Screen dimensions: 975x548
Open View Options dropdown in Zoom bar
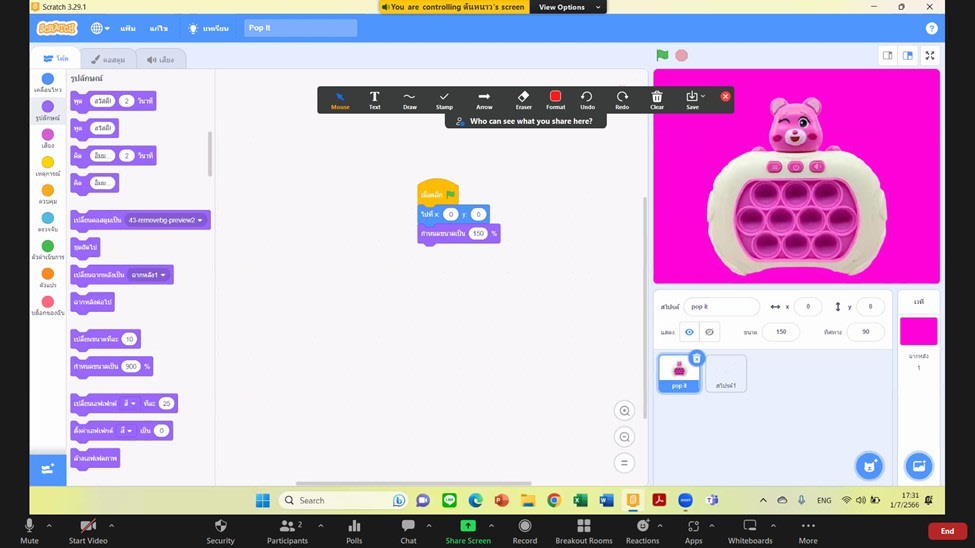[x=568, y=7]
